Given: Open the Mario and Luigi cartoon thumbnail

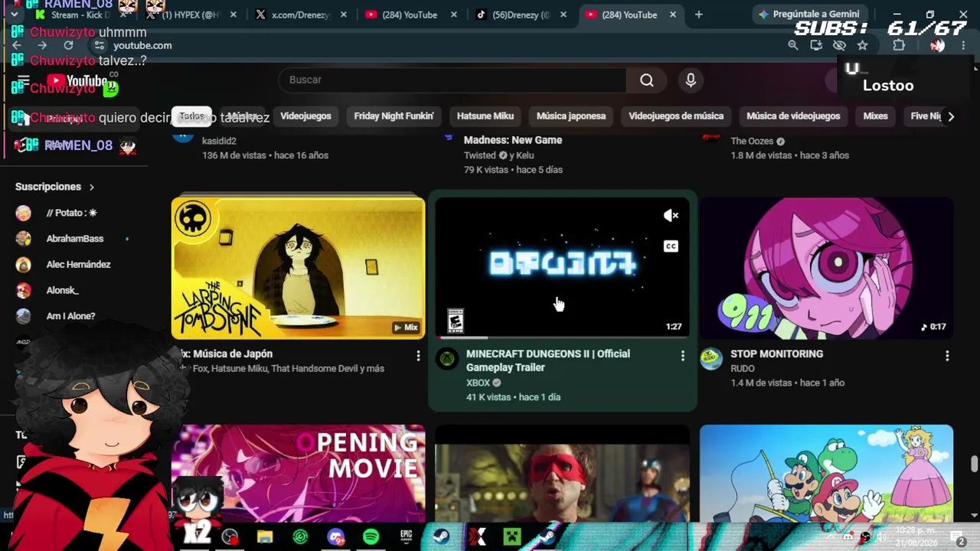Looking at the screenshot, I should point(826,473).
